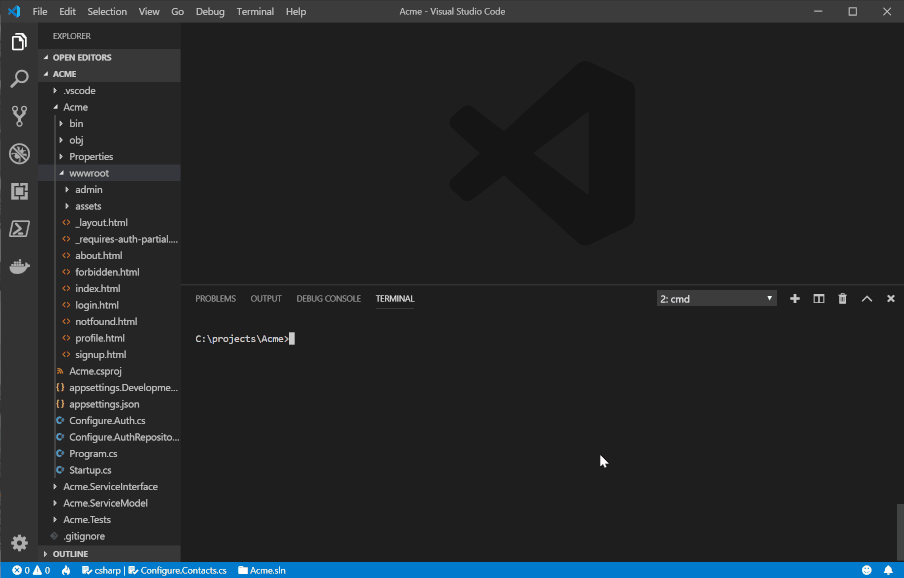Screen dimensions: 904x578
Task: Open the File menu
Action: coord(40,12)
